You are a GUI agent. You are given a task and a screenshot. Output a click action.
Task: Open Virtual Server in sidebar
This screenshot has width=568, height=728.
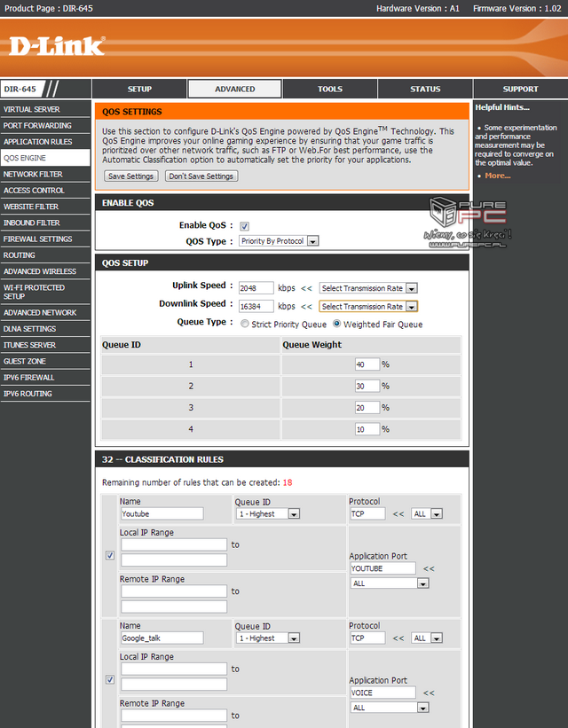point(45,109)
